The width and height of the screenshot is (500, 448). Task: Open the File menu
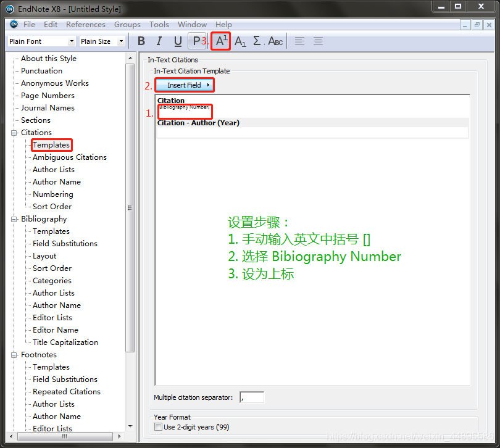[x=29, y=25]
